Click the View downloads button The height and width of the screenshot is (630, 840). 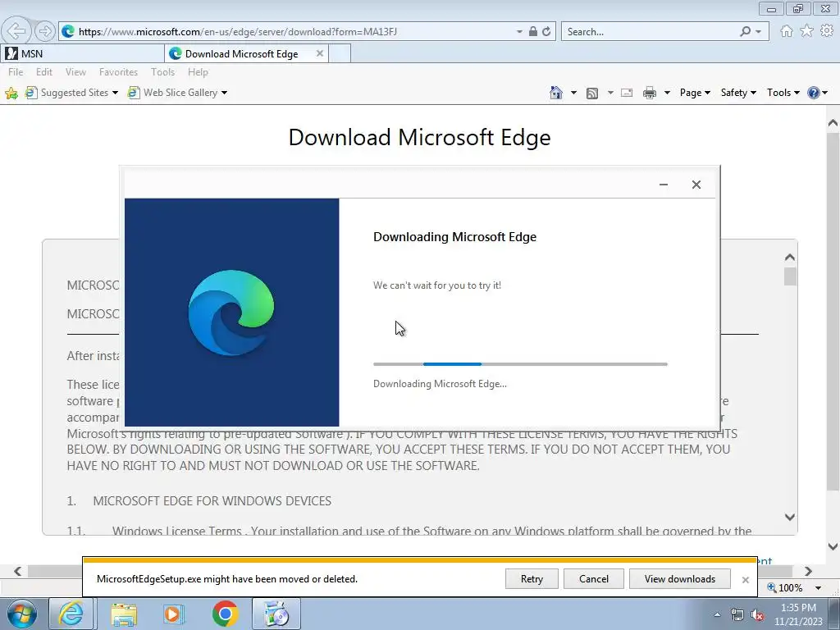click(680, 578)
